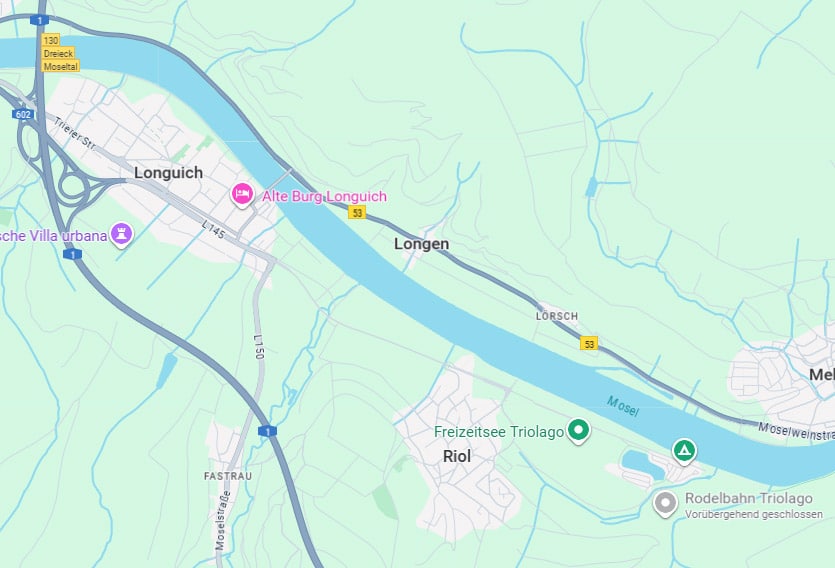The width and height of the screenshot is (835, 568).
Task: Open the Alte Burg Longuich label
Action: tap(324, 196)
